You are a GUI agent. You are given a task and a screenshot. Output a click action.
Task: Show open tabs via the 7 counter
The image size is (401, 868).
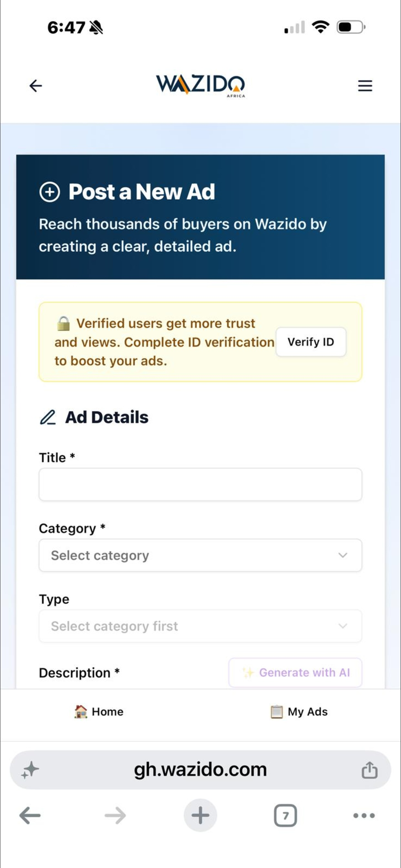coord(285,815)
